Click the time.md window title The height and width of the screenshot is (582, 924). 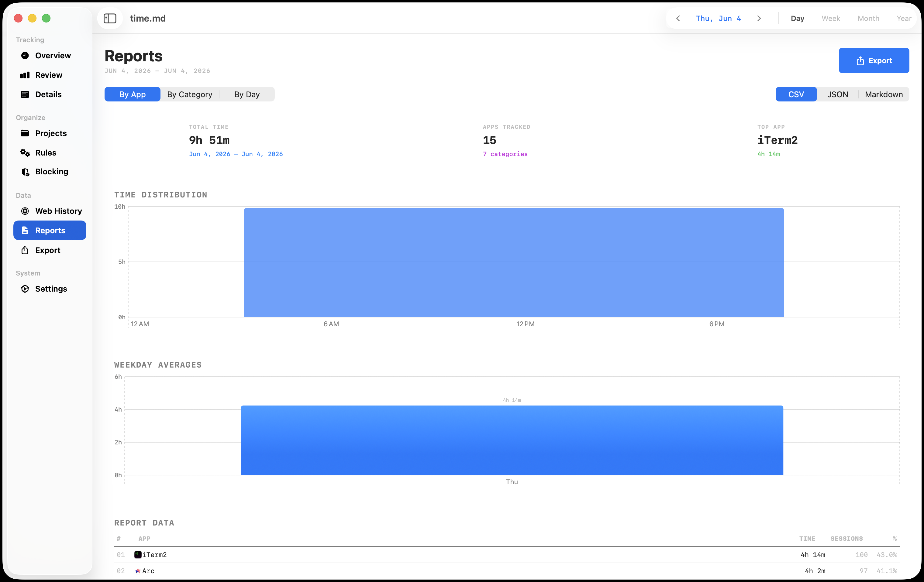148,19
